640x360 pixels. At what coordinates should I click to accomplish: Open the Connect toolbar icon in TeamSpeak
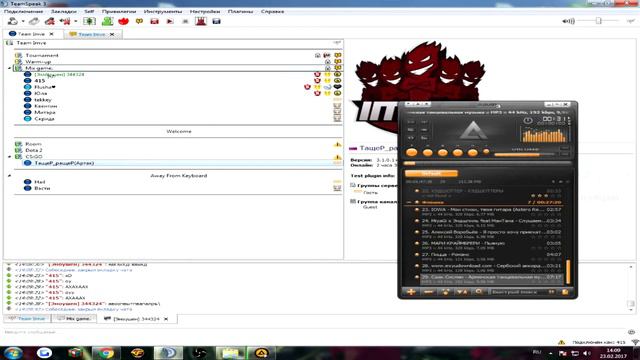[12, 21]
